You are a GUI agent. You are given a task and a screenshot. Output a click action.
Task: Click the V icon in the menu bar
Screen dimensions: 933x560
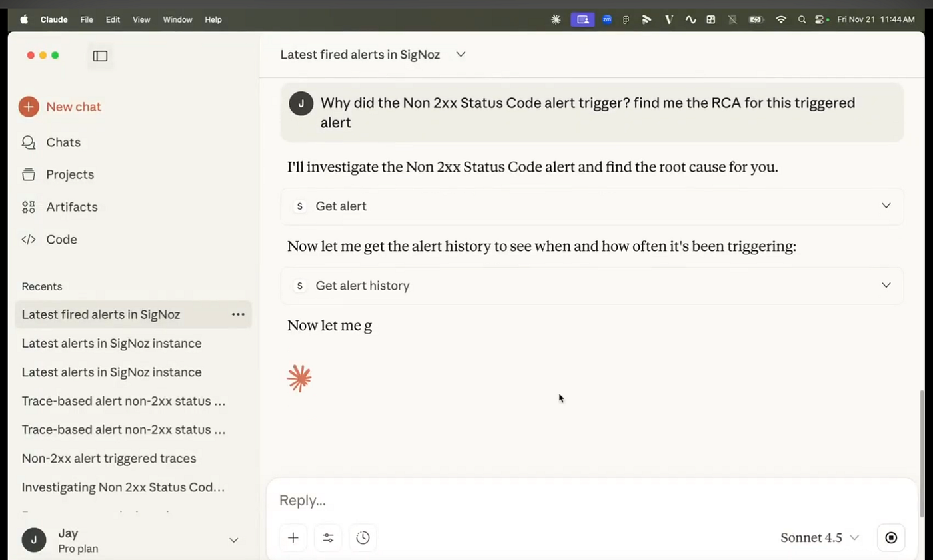tap(669, 20)
